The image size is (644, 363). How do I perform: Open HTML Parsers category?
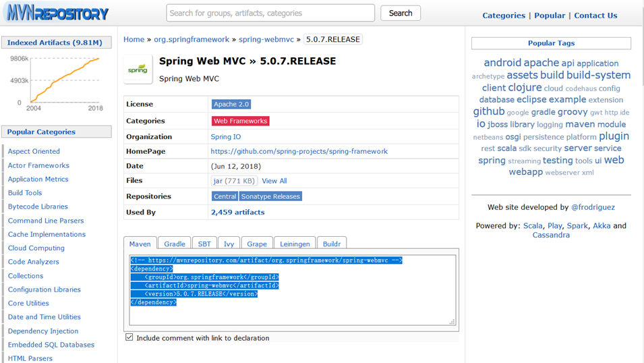(x=30, y=358)
